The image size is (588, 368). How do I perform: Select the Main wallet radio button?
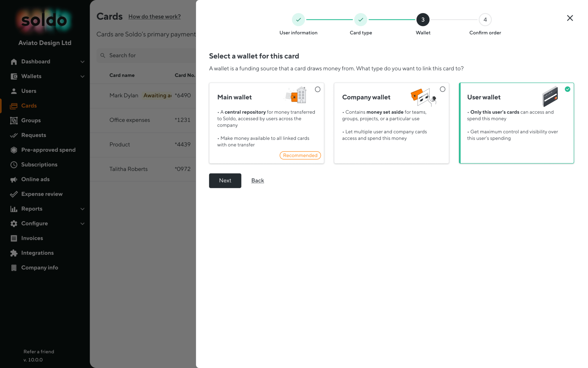[x=318, y=89]
